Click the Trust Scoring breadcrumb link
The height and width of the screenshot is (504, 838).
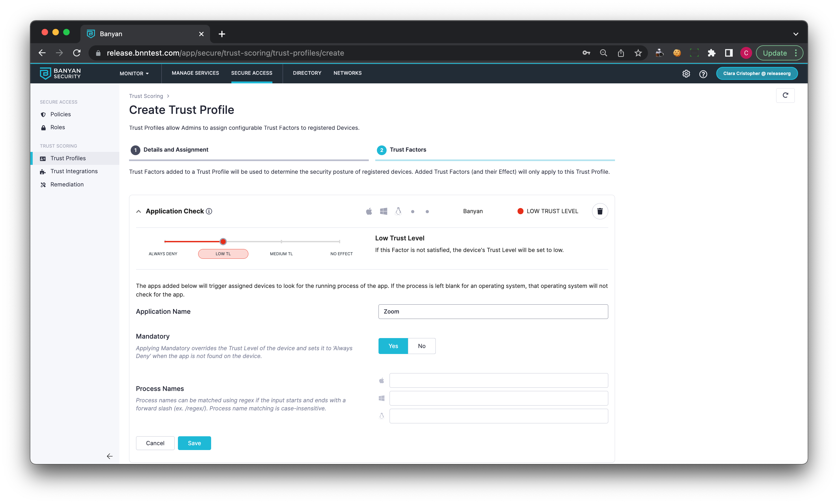coord(146,96)
